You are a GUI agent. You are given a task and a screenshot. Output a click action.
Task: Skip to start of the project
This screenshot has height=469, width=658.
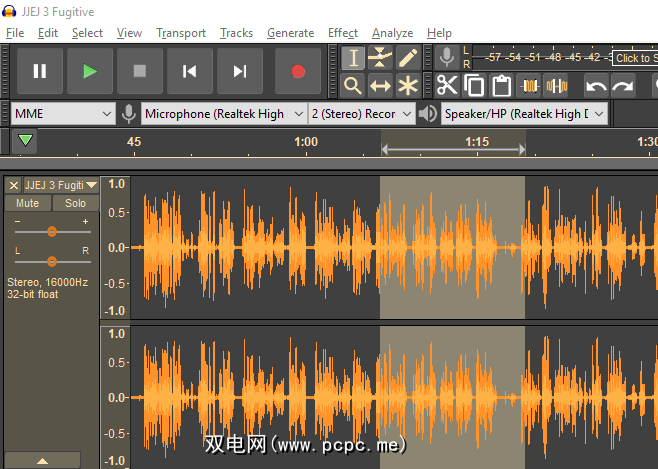point(190,71)
